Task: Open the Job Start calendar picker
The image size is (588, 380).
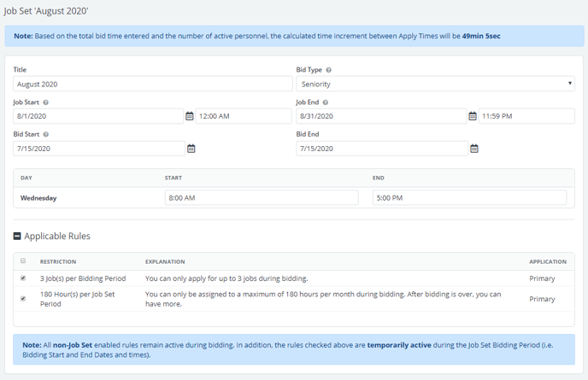Action: point(190,116)
